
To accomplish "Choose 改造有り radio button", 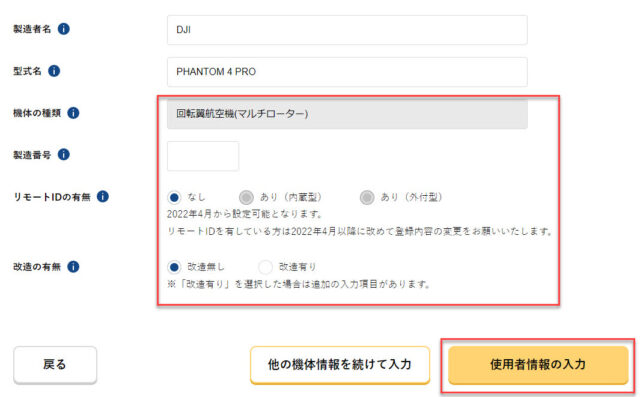I will pos(265,267).
